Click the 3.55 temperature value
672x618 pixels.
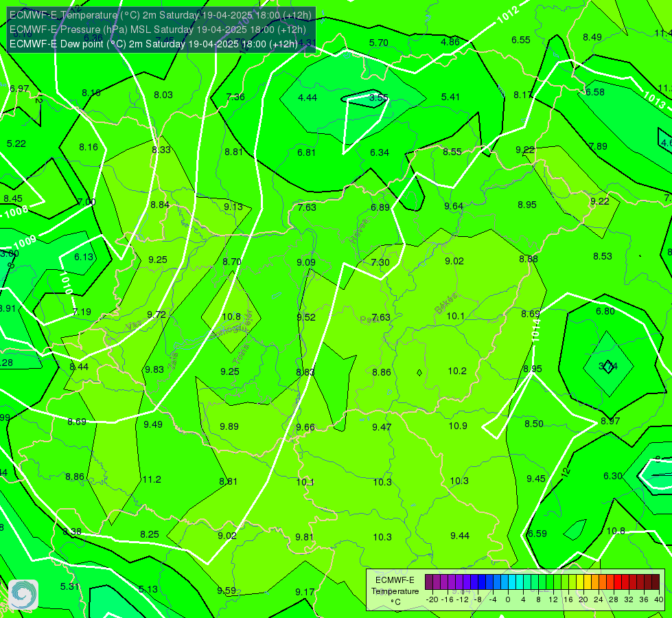(378, 98)
